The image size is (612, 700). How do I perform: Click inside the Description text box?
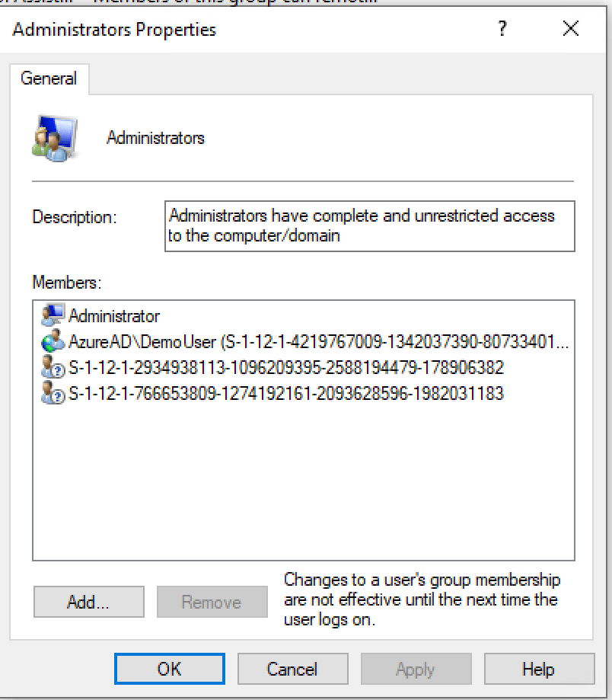click(x=369, y=225)
